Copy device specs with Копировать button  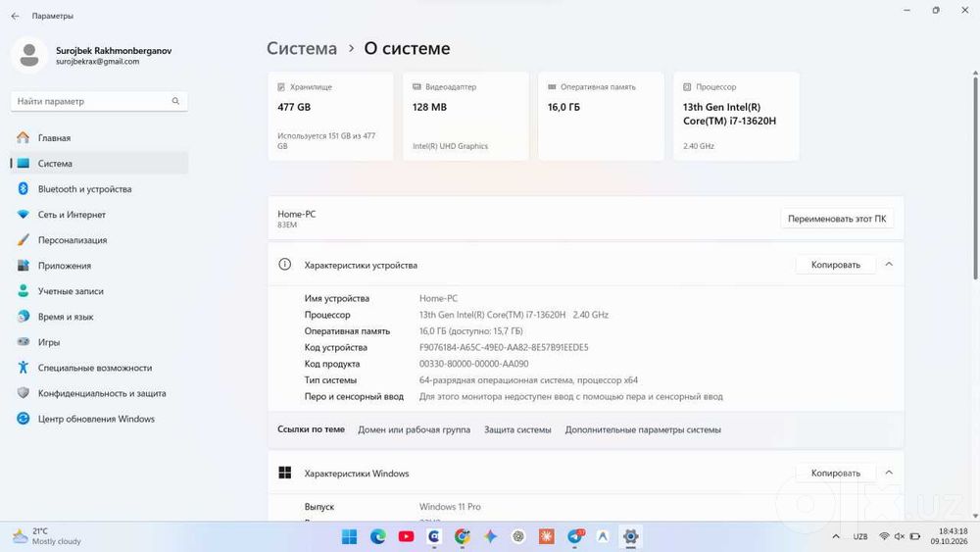pos(836,265)
